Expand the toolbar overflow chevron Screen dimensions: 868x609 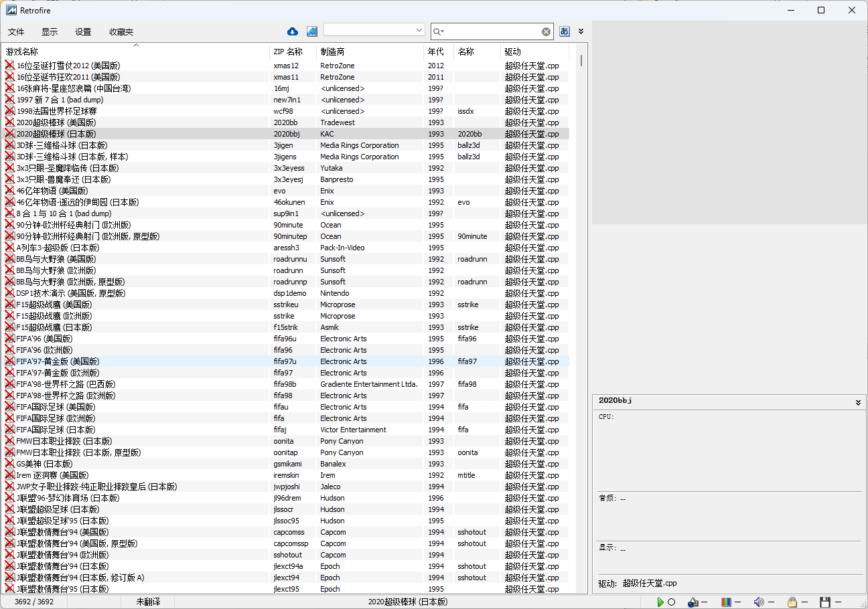tap(581, 31)
